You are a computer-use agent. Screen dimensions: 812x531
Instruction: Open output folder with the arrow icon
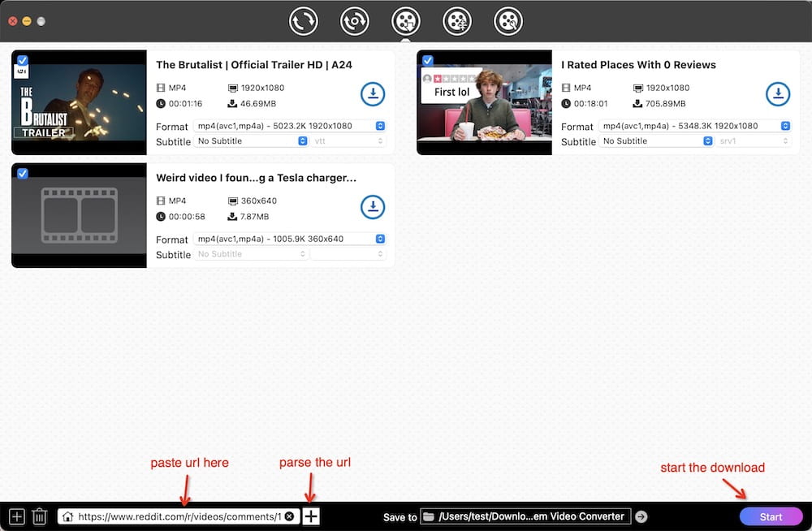(x=641, y=516)
